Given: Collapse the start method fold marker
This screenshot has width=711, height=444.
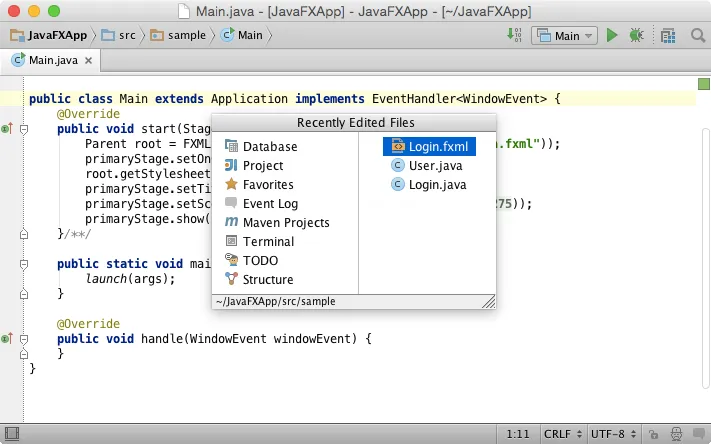Looking at the screenshot, I should click(x=24, y=129).
